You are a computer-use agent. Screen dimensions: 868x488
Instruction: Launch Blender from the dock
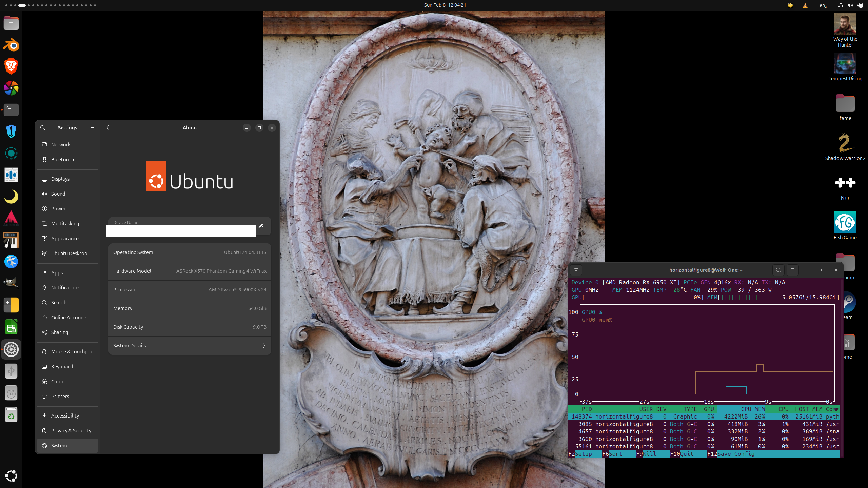(11, 45)
